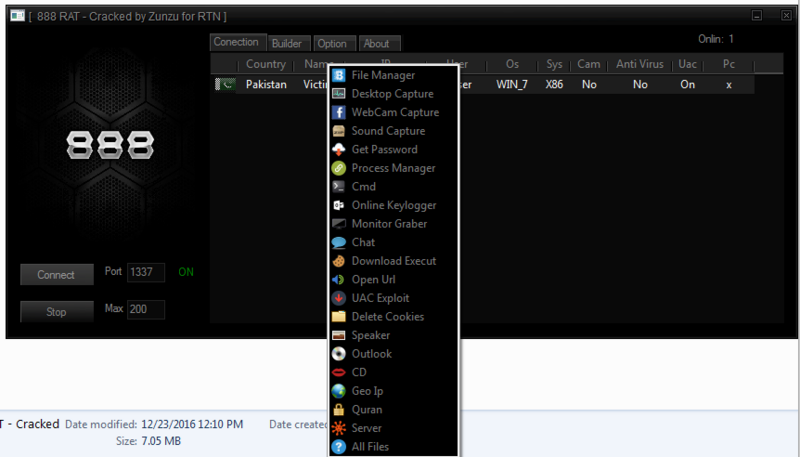Click the Process Manager green icon
800x457 pixels.
click(339, 168)
